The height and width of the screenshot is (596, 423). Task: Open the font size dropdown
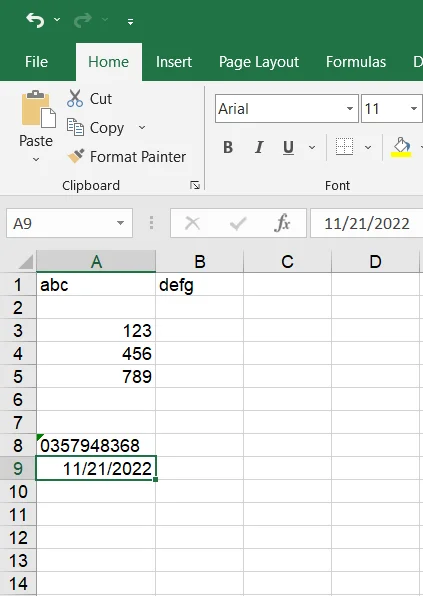pos(413,109)
